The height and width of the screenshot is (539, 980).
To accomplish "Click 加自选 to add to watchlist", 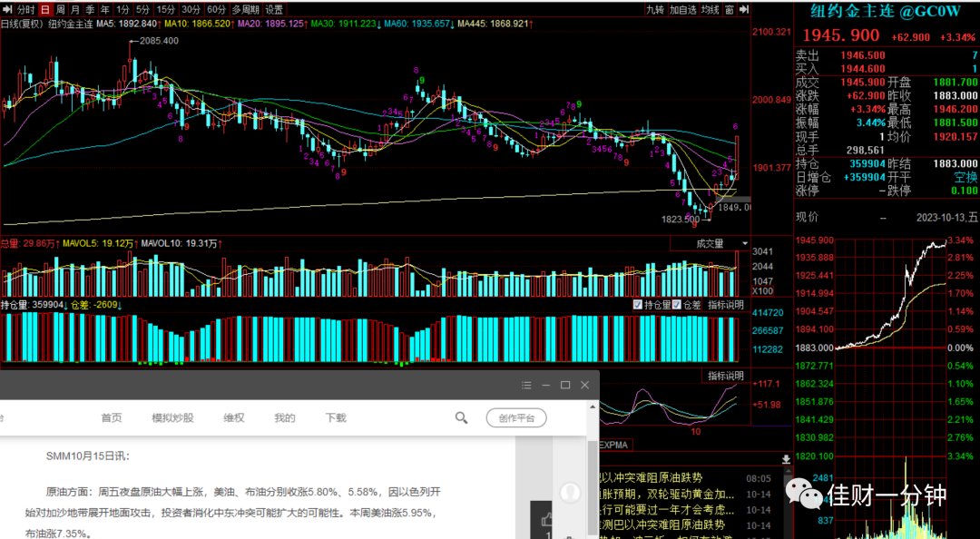I will (682, 9).
